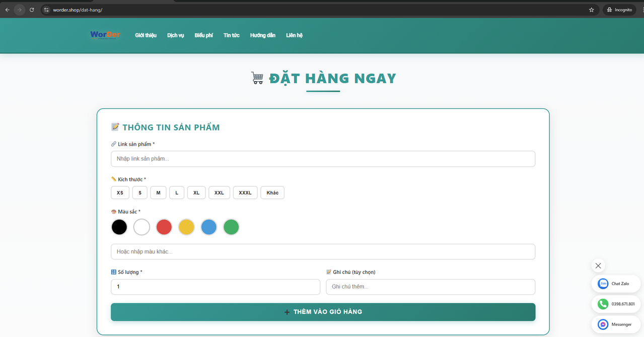
Task: Click THÊM VÀO GIỎ HÀNG button
Action: (323, 312)
